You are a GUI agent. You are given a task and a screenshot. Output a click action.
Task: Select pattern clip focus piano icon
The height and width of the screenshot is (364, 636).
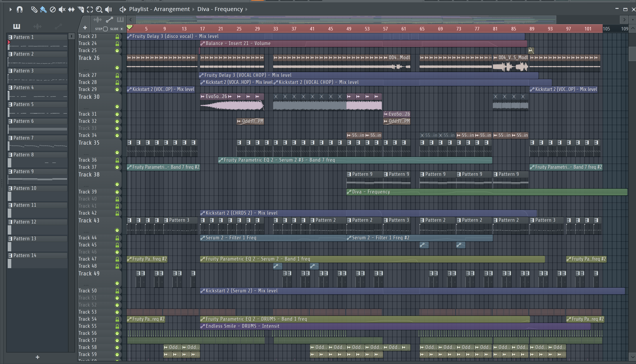point(120,19)
